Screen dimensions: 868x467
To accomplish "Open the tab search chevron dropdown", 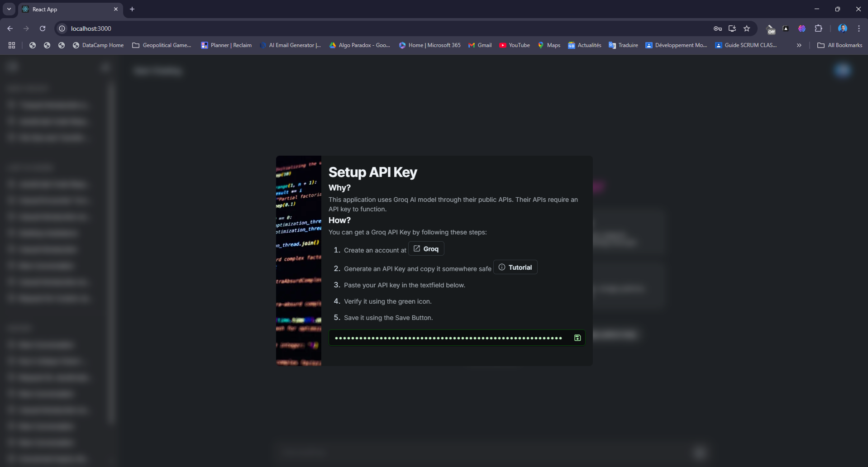I will click(9, 9).
